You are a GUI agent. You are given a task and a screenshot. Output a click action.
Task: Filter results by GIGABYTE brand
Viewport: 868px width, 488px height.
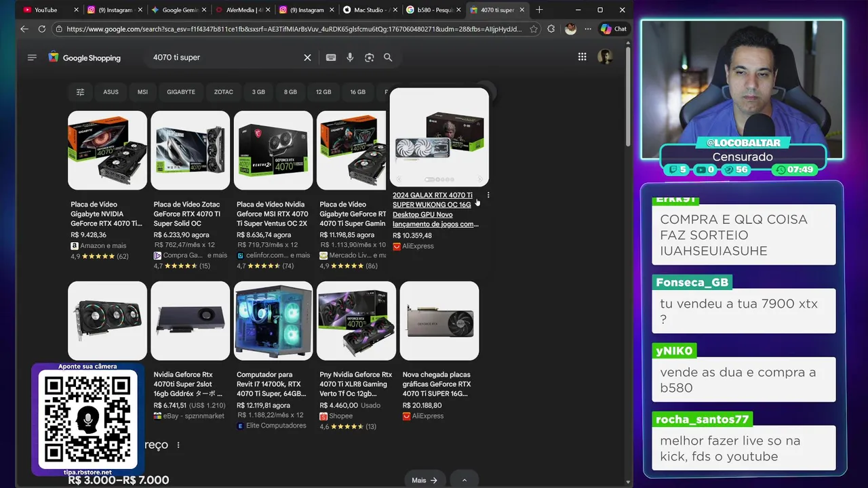[x=181, y=92]
